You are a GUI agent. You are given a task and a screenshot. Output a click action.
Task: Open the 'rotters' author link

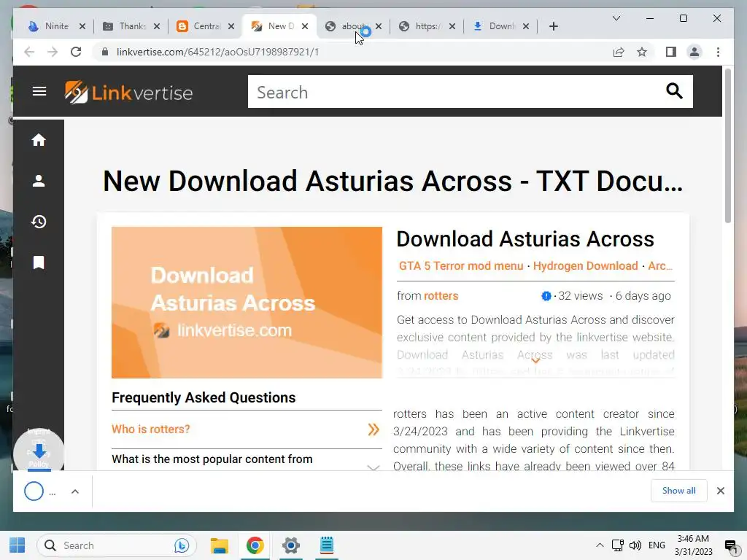[x=441, y=296]
